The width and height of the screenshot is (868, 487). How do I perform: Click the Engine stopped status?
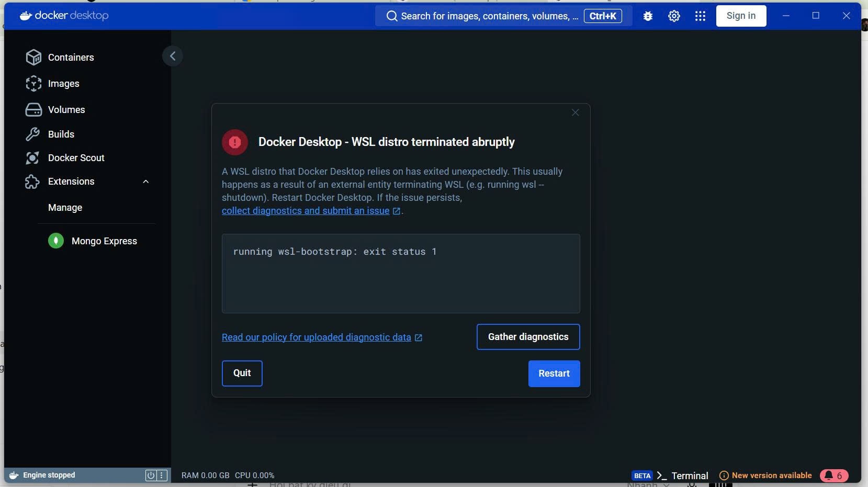(49, 475)
